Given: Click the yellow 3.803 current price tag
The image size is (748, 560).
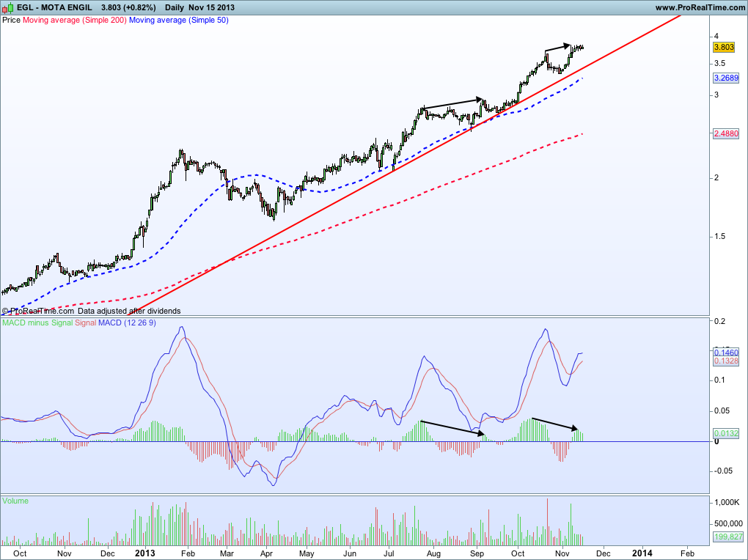Looking at the screenshot, I should coord(724,47).
